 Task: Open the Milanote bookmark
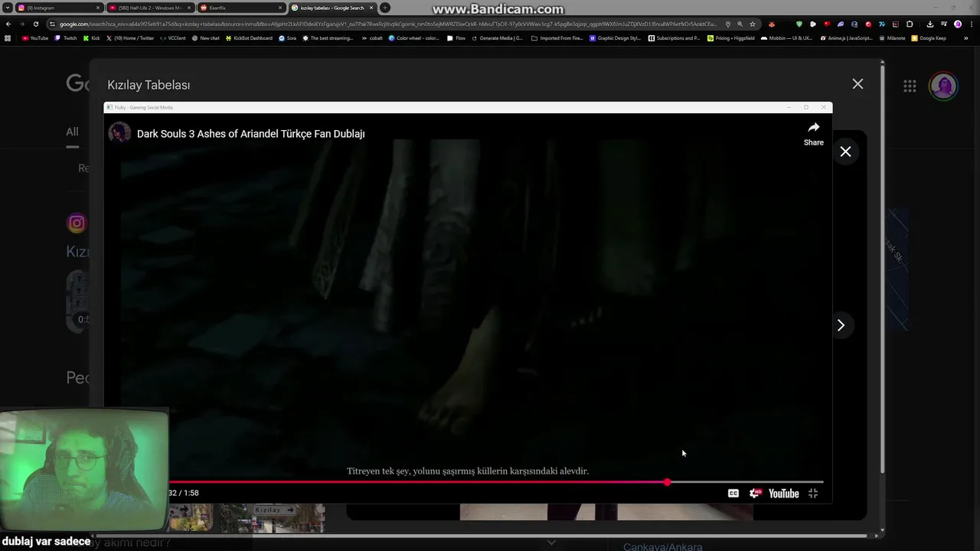click(x=892, y=38)
